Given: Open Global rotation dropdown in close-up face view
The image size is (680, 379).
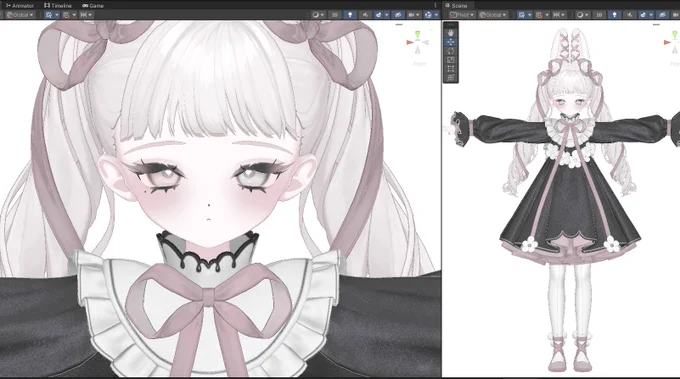Looking at the screenshot, I should (20, 15).
